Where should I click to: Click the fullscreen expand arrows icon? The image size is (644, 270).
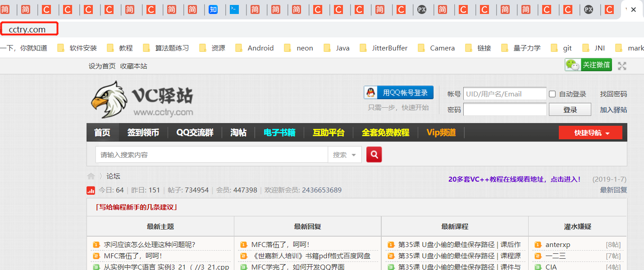pyautogui.click(x=622, y=65)
